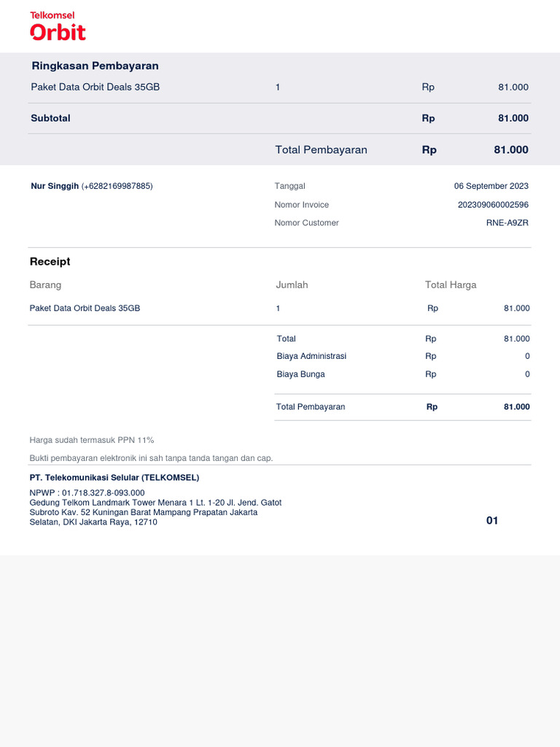This screenshot has width=560, height=747.
Task: Click customer number RNE-A9ZR
Action: pos(507,223)
